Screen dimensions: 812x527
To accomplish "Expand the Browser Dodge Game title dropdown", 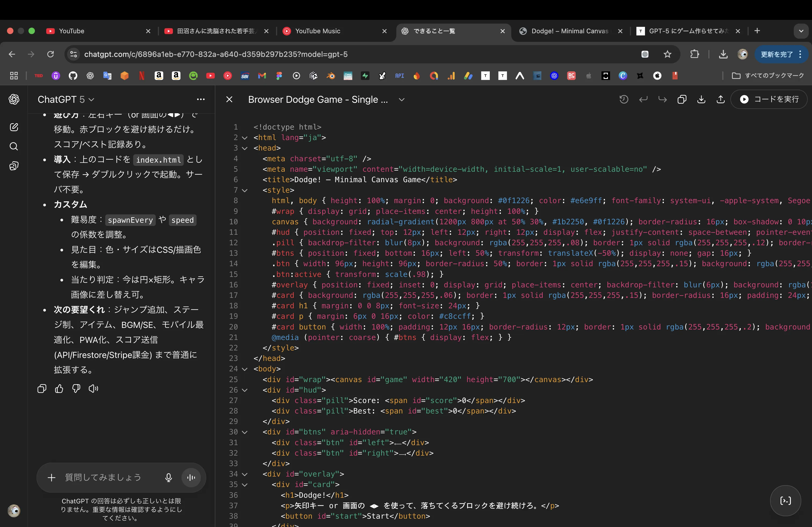I will point(401,100).
